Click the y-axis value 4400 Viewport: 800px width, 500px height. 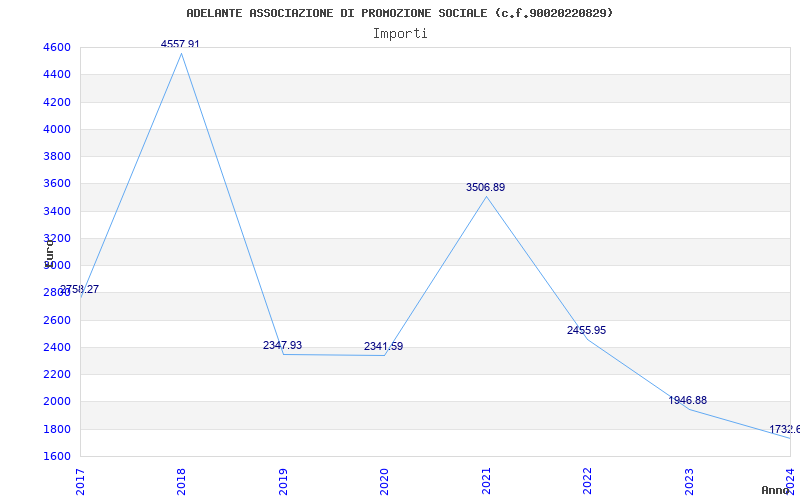click(57, 74)
